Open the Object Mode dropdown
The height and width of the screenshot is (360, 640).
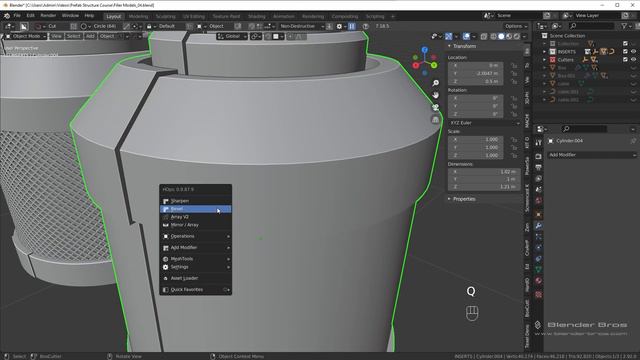pos(26,36)
